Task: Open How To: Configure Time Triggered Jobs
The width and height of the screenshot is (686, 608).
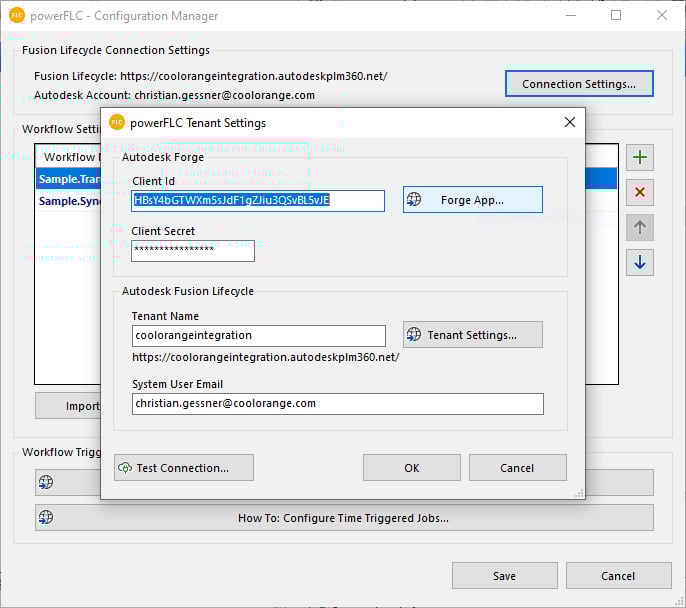Action: tap(343, 517)
